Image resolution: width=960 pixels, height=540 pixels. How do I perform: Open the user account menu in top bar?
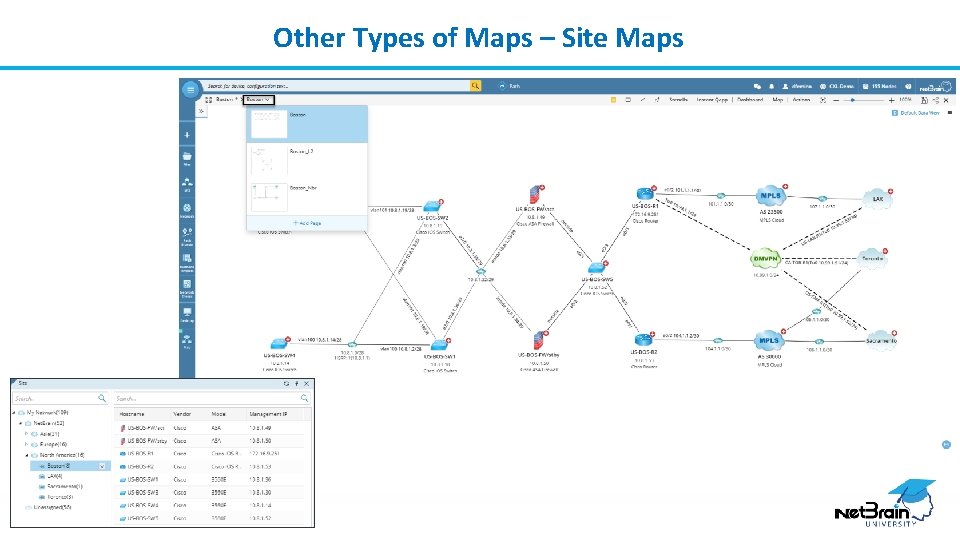coord(797,86)
